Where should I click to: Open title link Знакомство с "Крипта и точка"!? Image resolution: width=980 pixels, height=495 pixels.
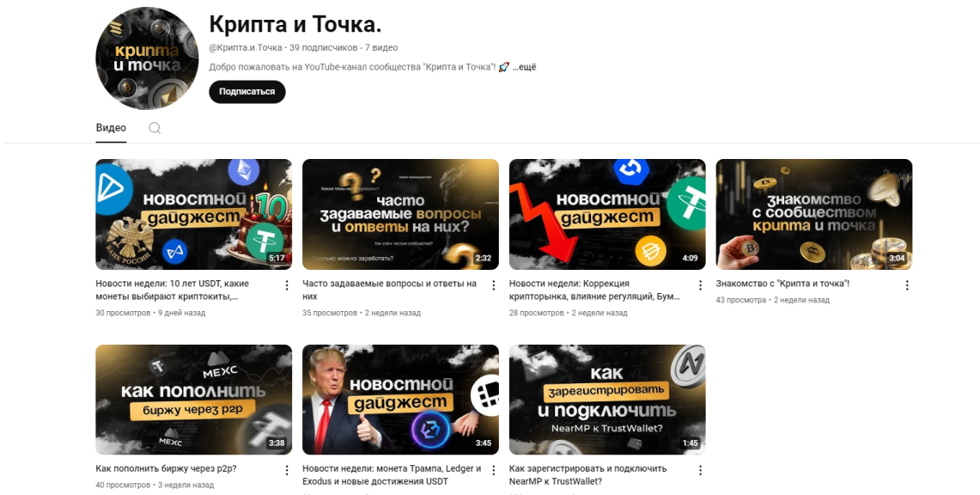(782, 284)
